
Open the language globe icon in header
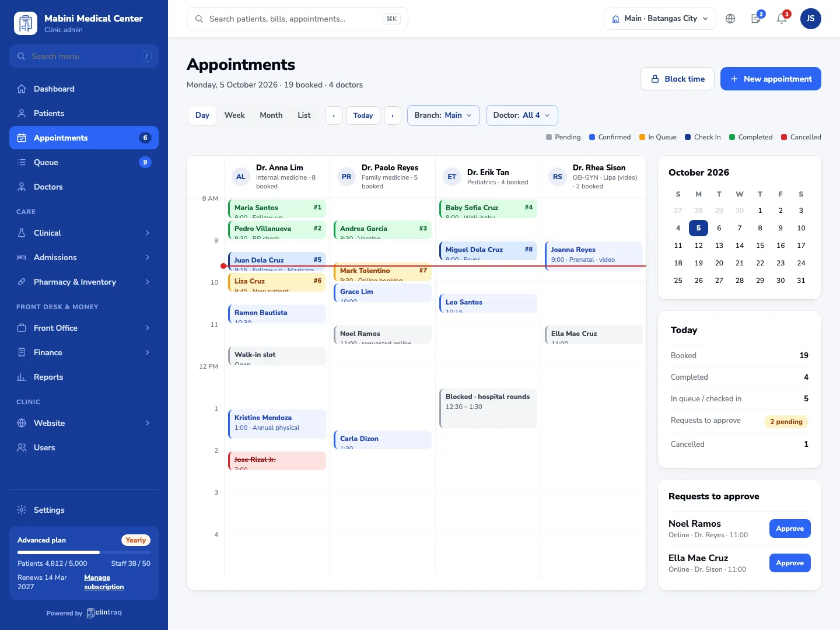click(730, 19)
